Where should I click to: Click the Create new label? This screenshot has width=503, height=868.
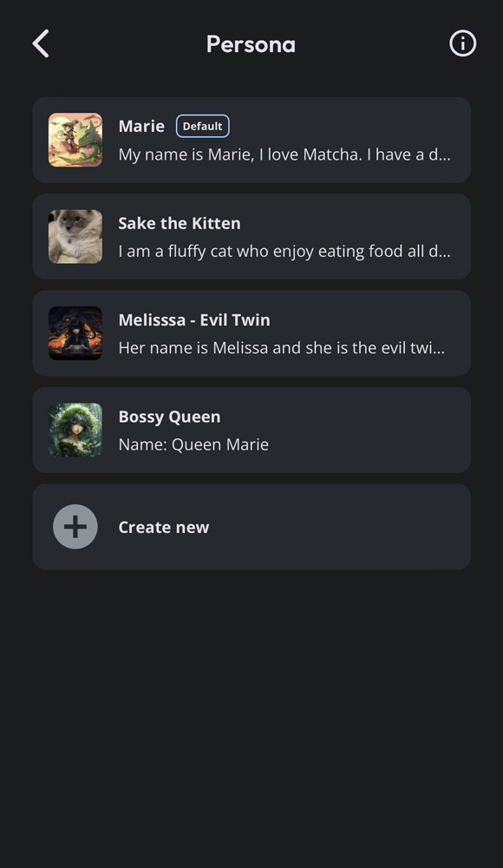coord(164,527)
